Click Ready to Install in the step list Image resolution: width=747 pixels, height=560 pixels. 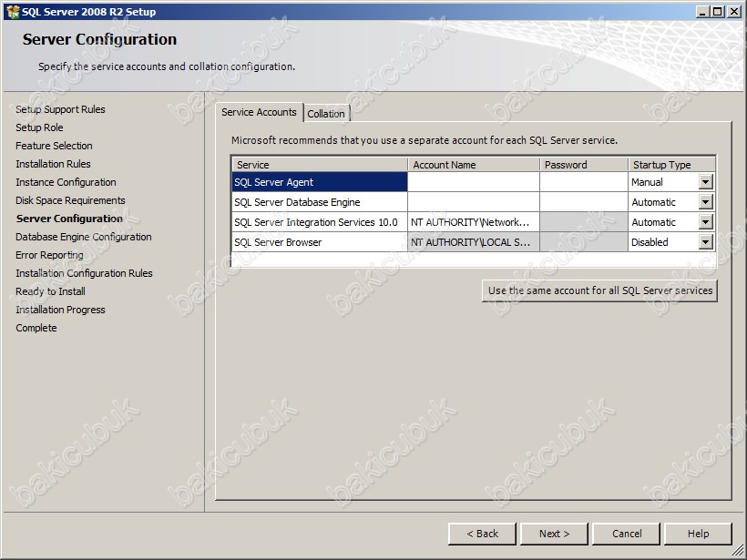50,291
